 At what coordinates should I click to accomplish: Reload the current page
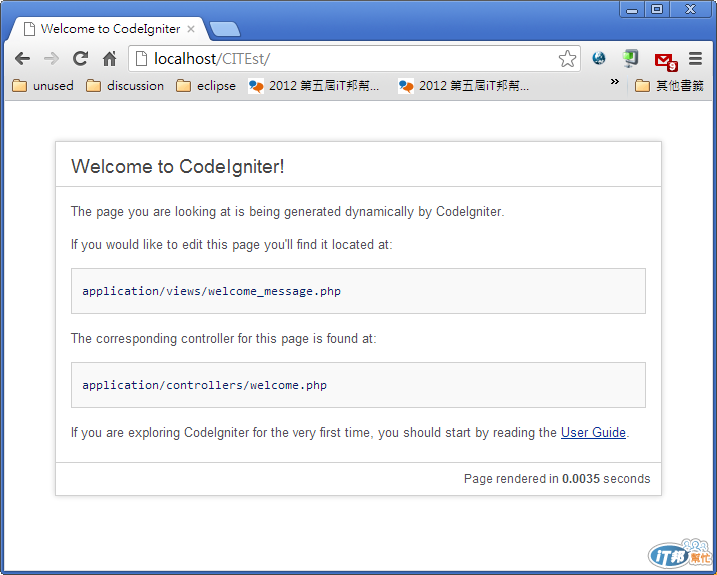pyautogui.click(x=81, y=59)
